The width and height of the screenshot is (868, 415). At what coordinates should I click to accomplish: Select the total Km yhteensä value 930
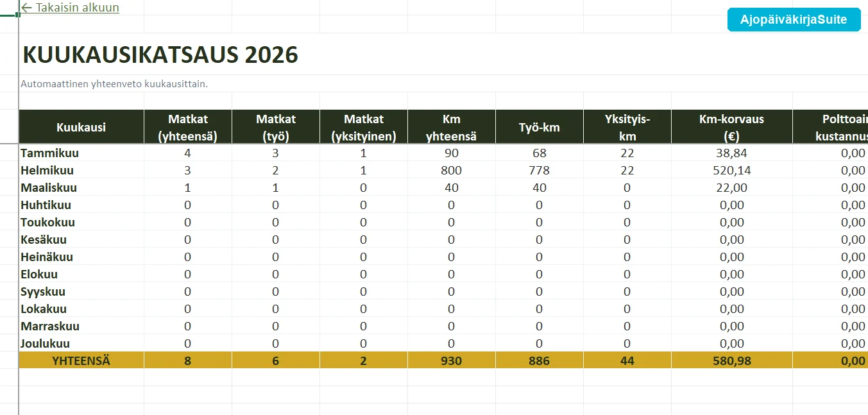[x=452, y=361]
